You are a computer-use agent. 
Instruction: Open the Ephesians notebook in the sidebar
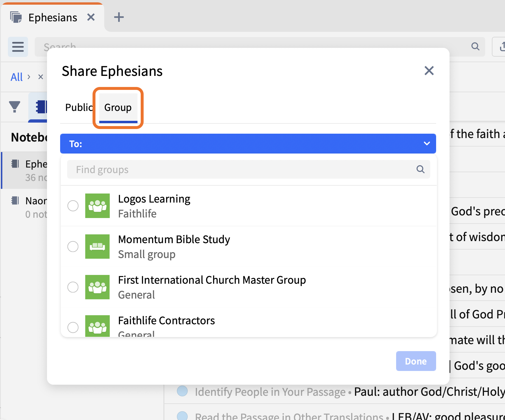point(25,170)
